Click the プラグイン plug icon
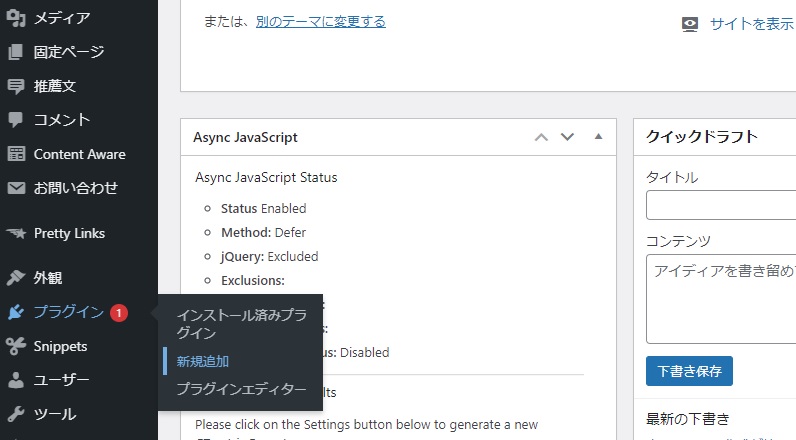The width and height of the screenshot is (796, 440). pyautogui.click(x=16, y=312)
